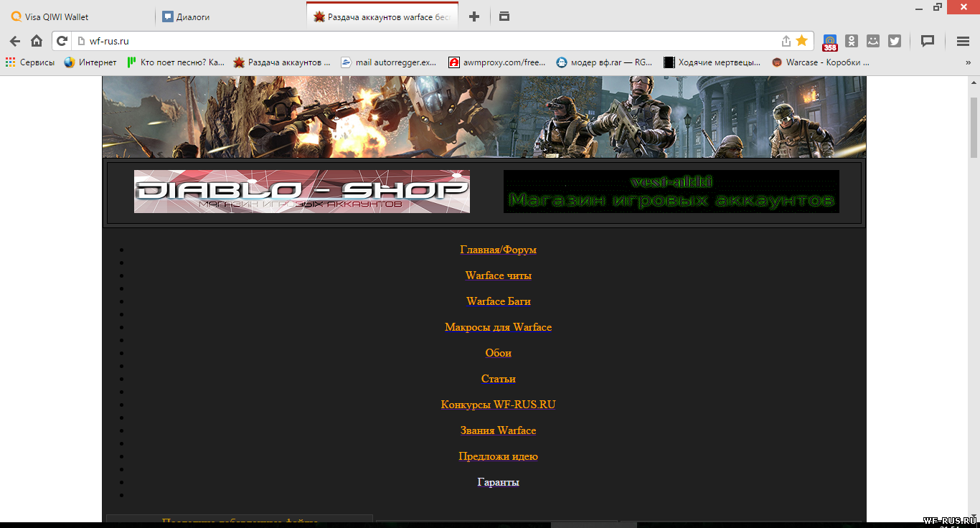Open the Ходячие мертвецы bookmark
This screenshot has height=528, width=980.
click(x=712, y=62)
